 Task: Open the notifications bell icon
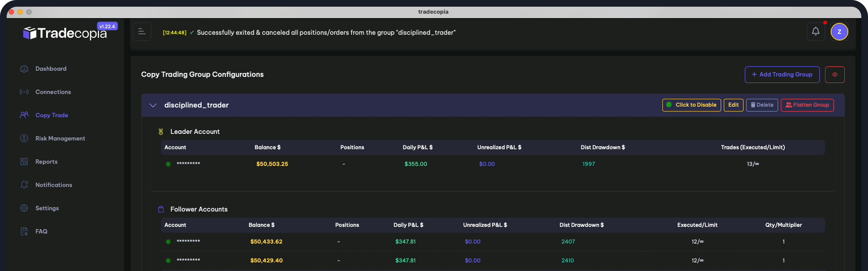(815, 32)
